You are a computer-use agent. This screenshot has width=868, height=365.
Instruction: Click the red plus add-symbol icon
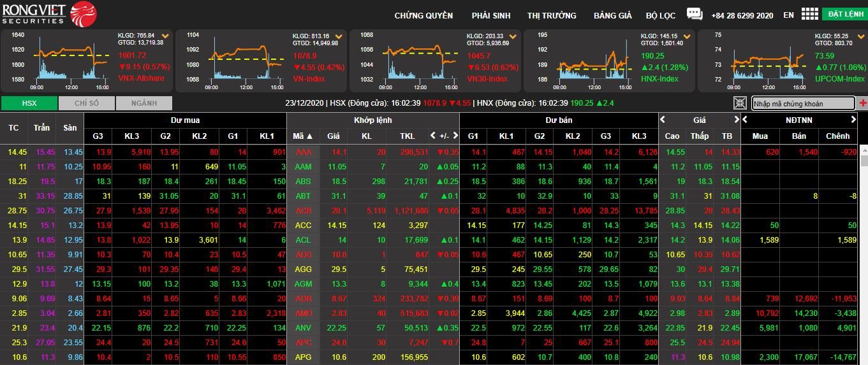pos(863,103)
